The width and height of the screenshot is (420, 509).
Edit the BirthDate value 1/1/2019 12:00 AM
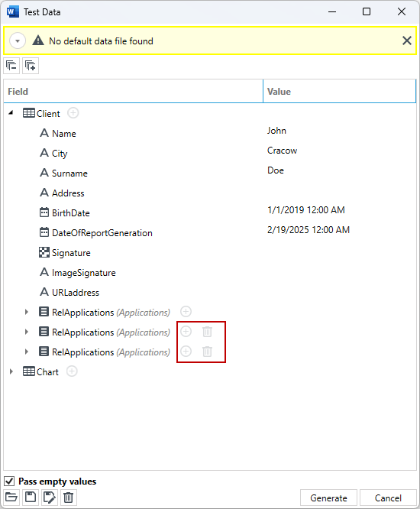[x=306, y=210]
